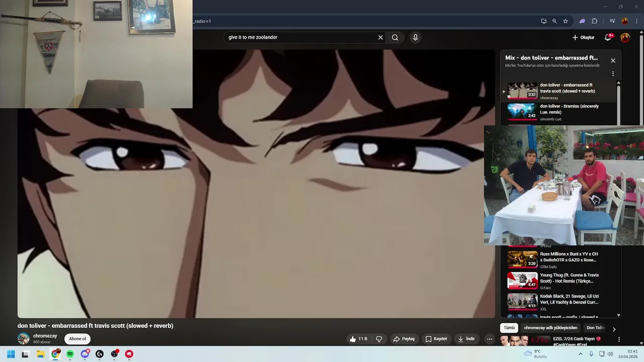Click the video title below the player
This screenshot has height=362, width=644.
(x=96, y=326)
